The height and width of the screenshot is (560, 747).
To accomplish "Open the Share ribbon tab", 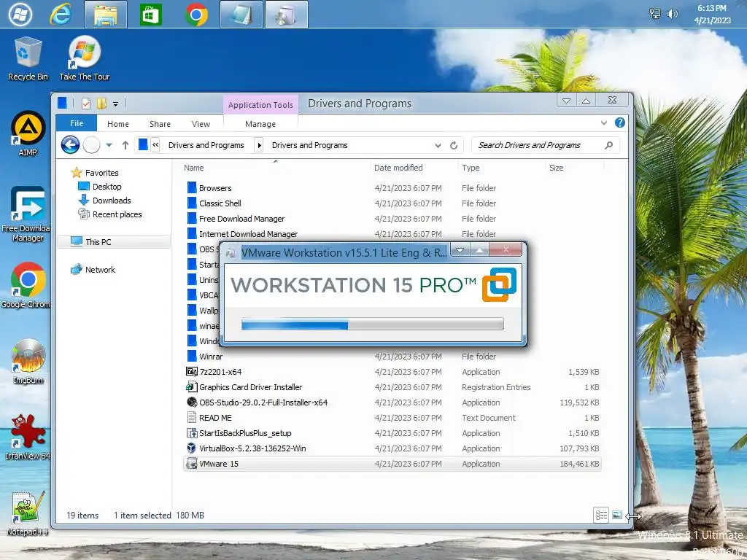I will tap(160, 124).
